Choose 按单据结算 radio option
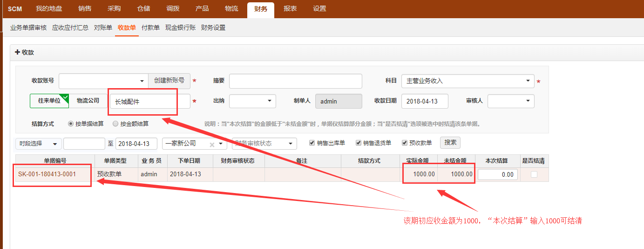 coord(71,124)
